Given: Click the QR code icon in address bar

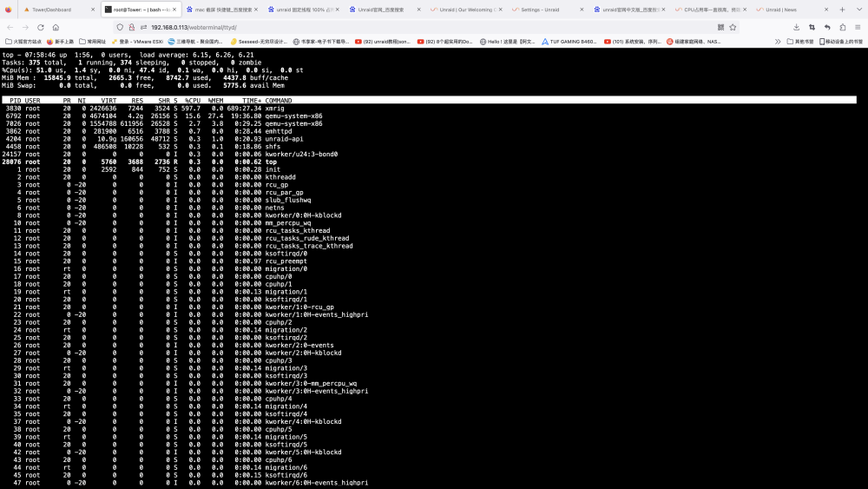Looking at the screenshot, I should (x=720, y=27).
